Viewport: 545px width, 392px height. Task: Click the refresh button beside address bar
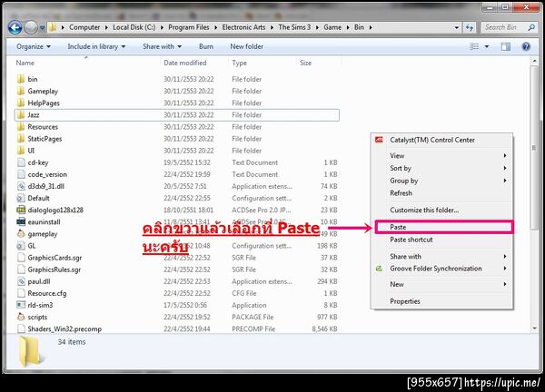[470, 27]
